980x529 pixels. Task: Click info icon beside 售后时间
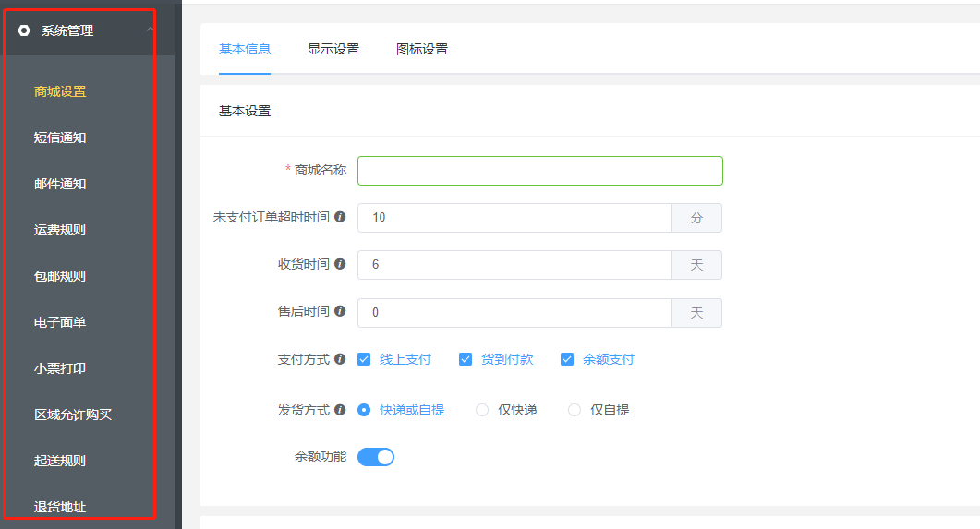(x=340, y=311)
